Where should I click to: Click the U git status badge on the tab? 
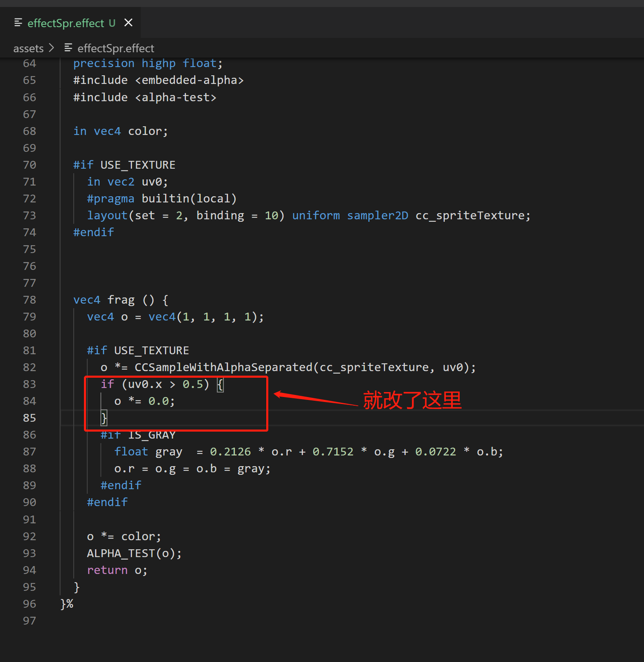[112, 23]
